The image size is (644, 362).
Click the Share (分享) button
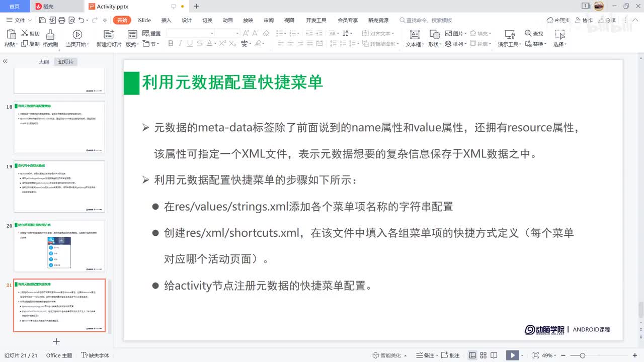(x=607, y=20)
